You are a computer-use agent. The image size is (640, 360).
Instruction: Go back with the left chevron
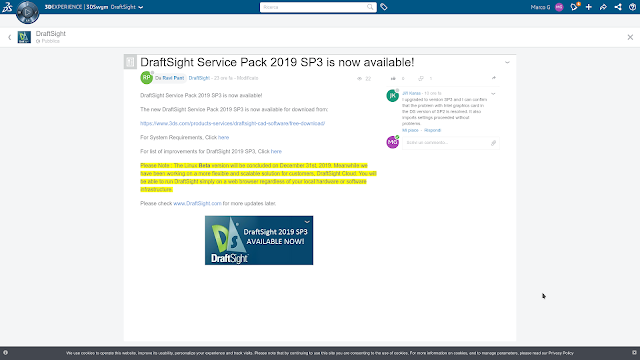pos(9,37)
